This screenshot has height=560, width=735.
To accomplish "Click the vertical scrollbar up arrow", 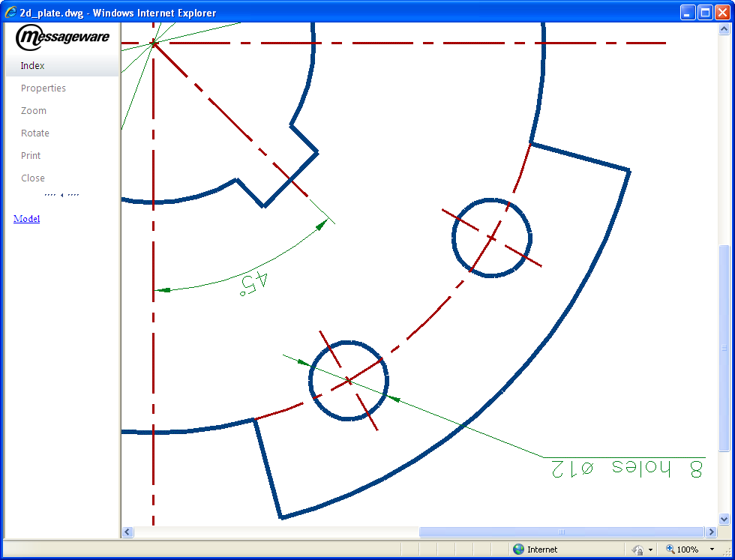I will click(724, 28).
